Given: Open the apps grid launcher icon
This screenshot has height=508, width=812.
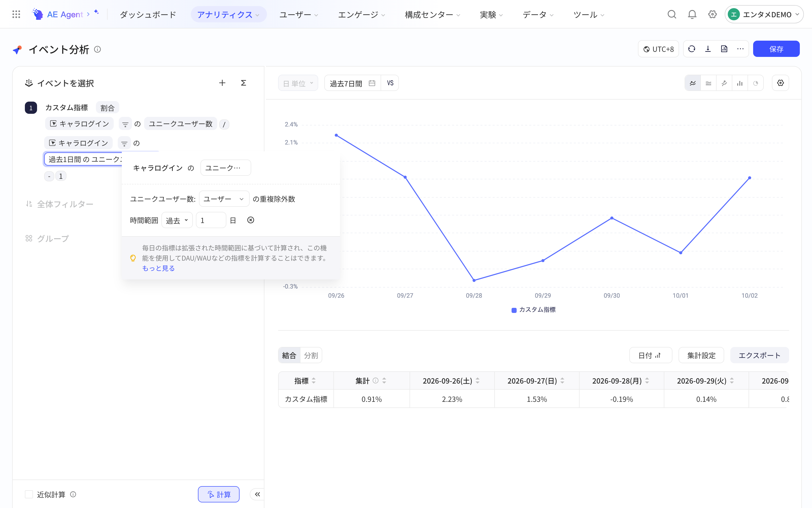Looking at the screenshot, I should coord(16,14).
